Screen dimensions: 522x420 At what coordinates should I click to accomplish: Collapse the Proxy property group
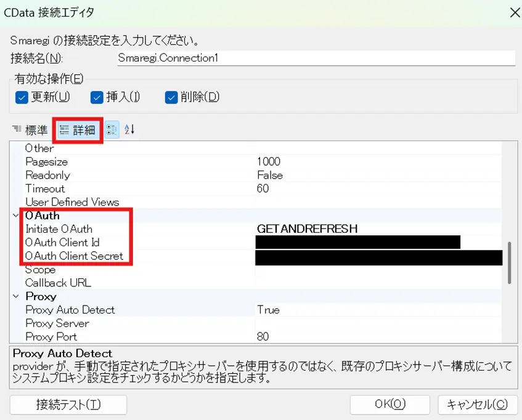pos(15,296)
